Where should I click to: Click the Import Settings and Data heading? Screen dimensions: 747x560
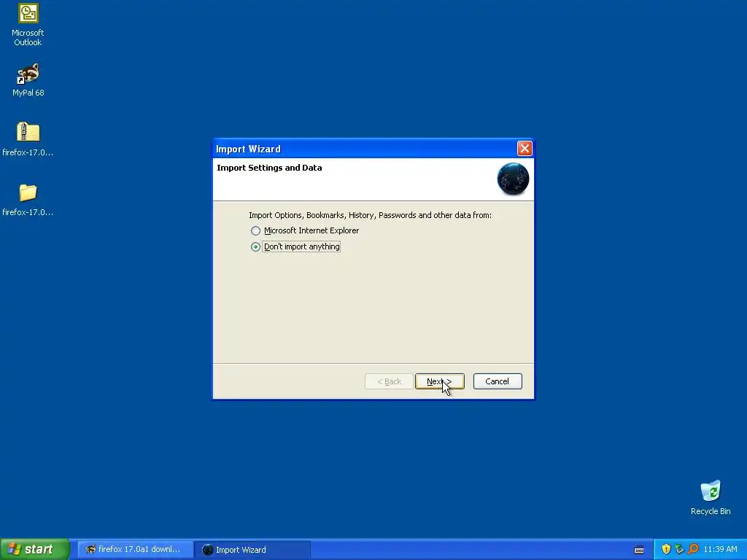coord(269,168)
